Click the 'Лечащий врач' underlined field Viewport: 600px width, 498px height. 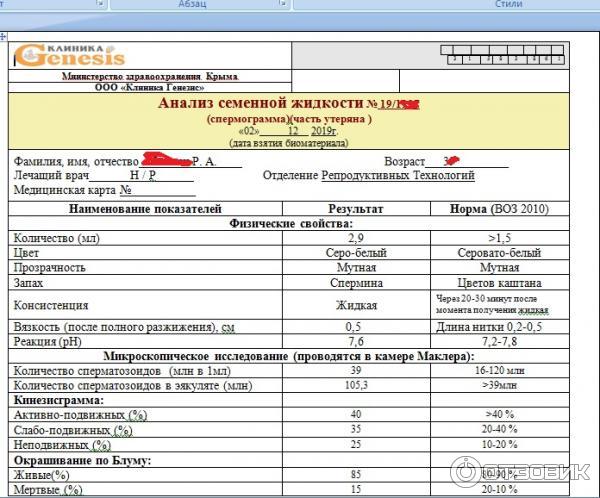coord(140,175)
